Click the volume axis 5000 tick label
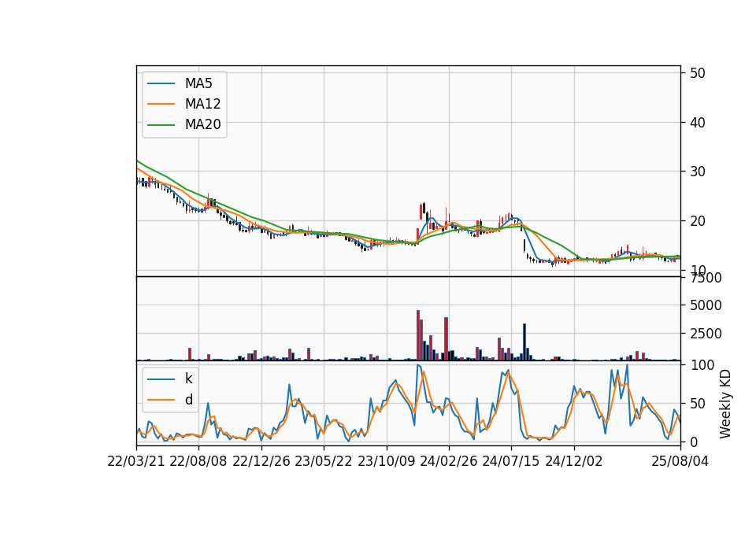 [706, 305]
